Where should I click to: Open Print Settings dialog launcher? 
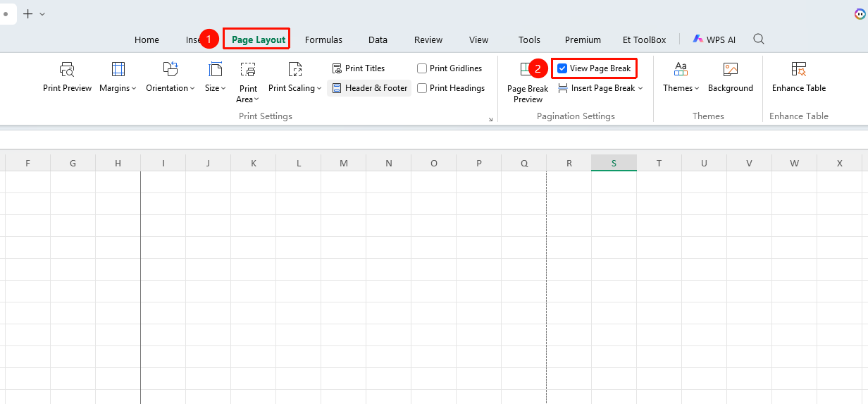[491, 119]
